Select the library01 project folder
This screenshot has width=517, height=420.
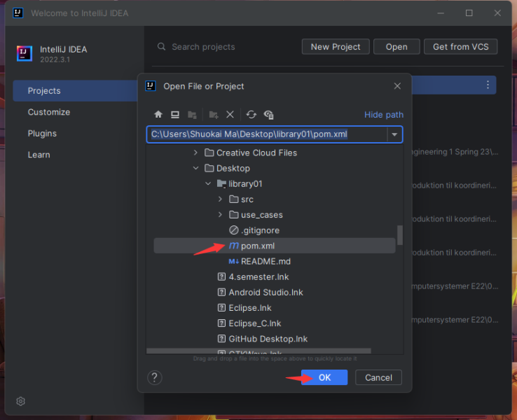[240, 184]
